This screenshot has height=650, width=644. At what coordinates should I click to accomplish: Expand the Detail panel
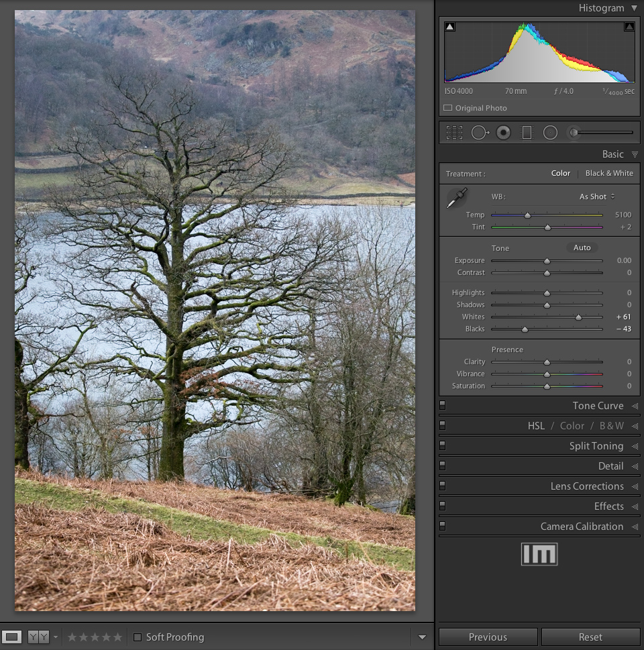click(x=610, y=466)
